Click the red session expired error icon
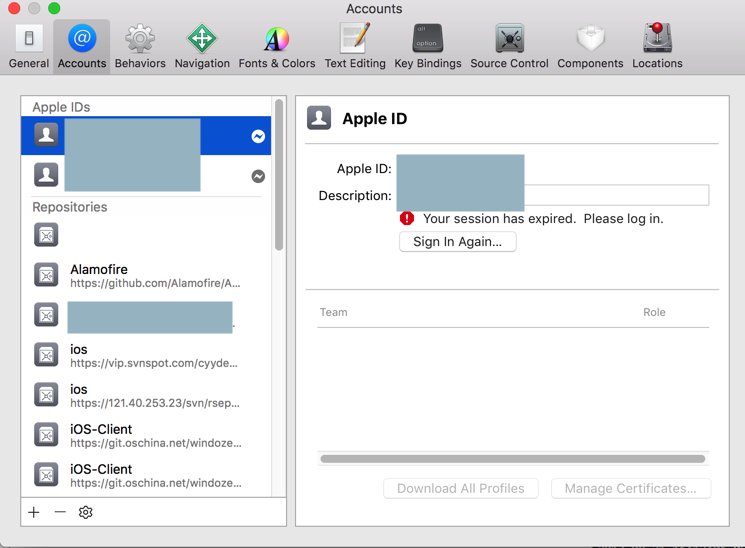This screenshot has width=745, height=548. (407, 218)
